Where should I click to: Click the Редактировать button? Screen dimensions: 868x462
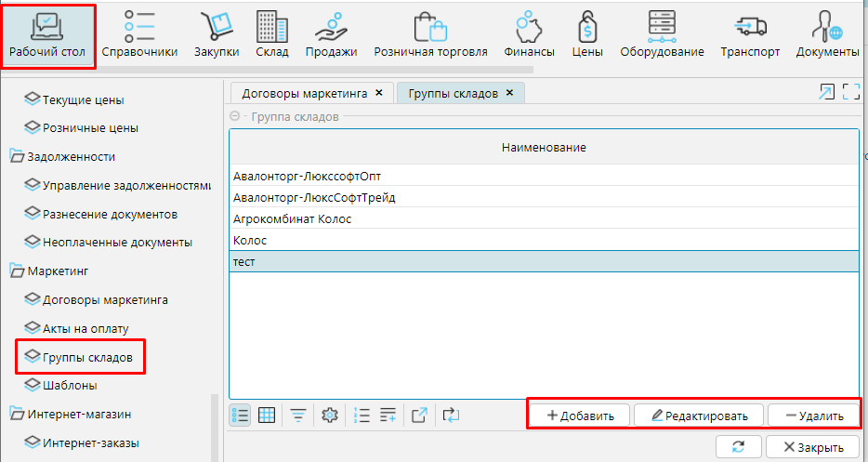click(x=698, y=416)
